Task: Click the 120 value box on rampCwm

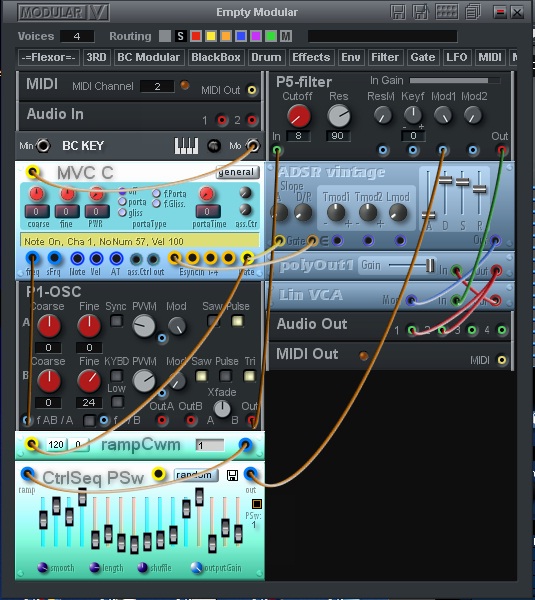Action: 56,445
